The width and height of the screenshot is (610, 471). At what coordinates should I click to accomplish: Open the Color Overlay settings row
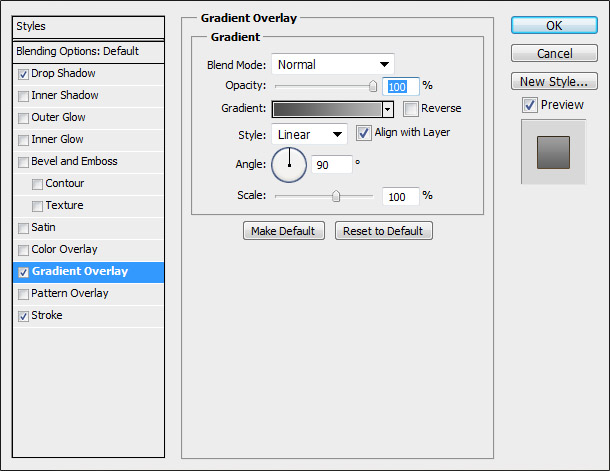[88, 250]
